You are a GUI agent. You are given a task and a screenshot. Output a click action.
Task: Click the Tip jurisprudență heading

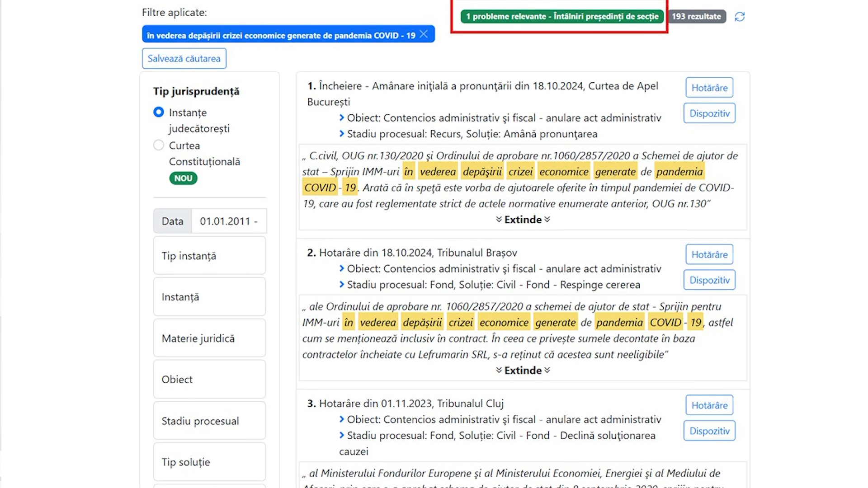click(196, 91)
